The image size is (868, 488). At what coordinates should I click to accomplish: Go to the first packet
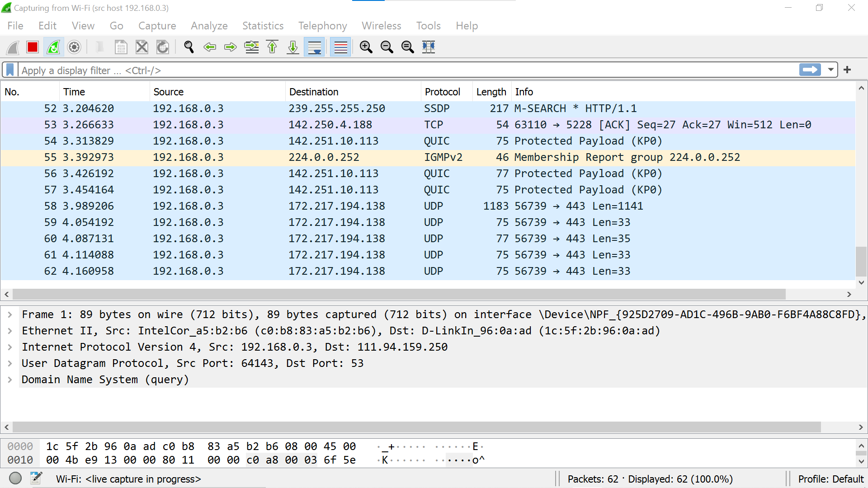tap(272, 47)
